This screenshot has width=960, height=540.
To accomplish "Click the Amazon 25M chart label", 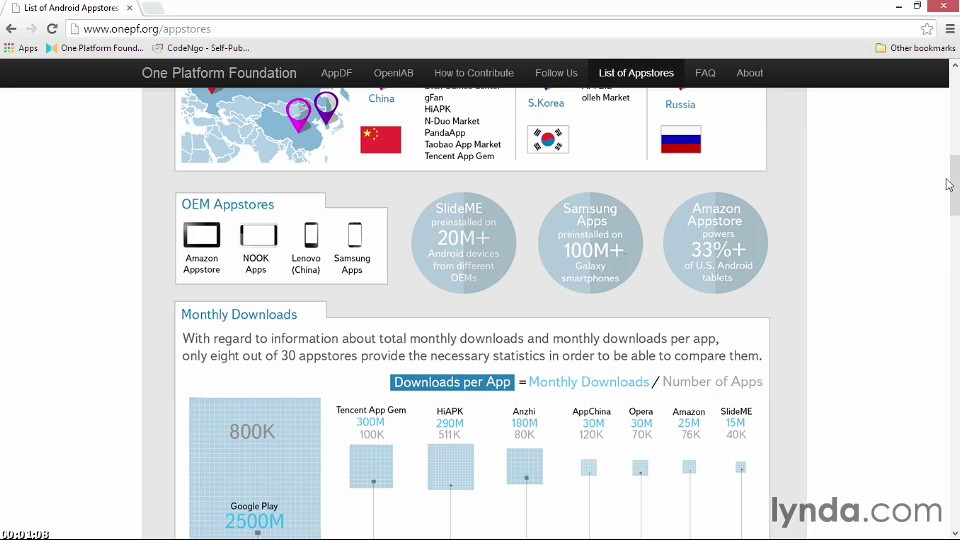I will (689, 411).
